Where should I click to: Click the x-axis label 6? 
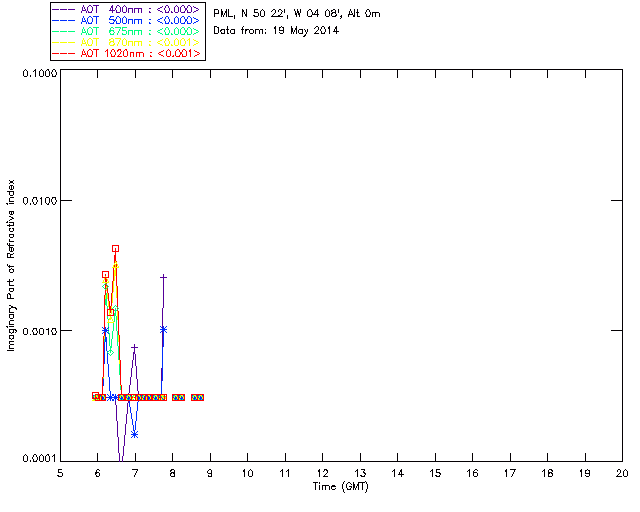coord(98,473)
